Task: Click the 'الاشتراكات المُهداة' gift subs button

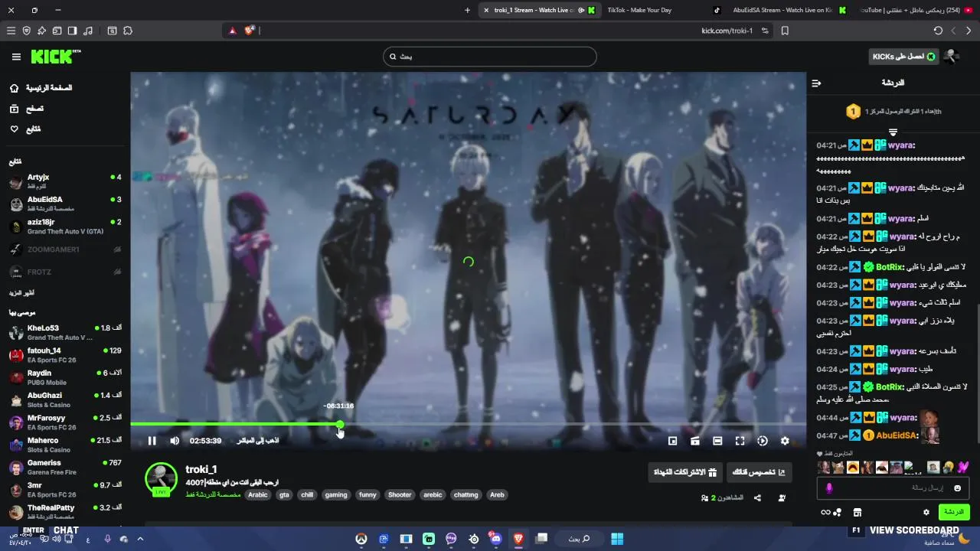Action: [684, 472]
